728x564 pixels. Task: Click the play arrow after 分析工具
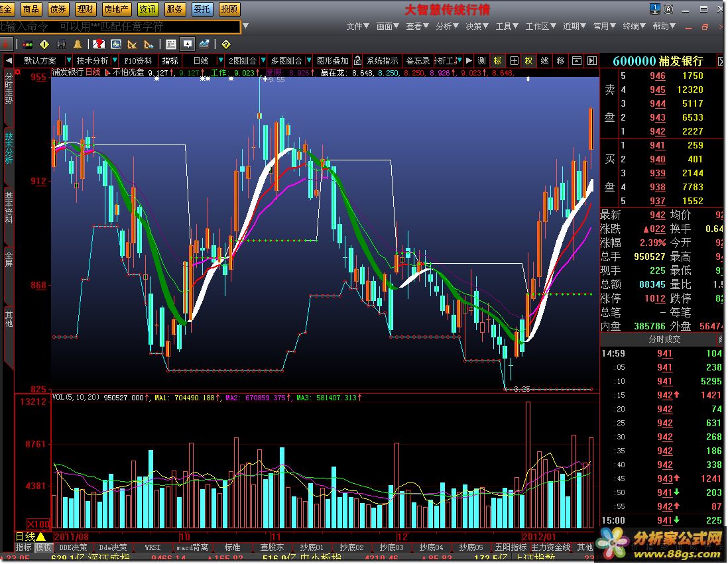click(x=469, y=61)
